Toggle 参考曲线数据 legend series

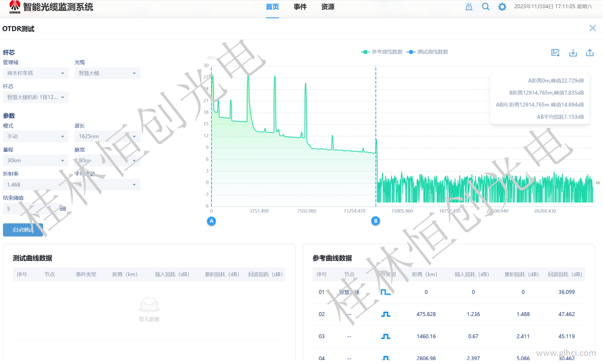pos(382,52)
